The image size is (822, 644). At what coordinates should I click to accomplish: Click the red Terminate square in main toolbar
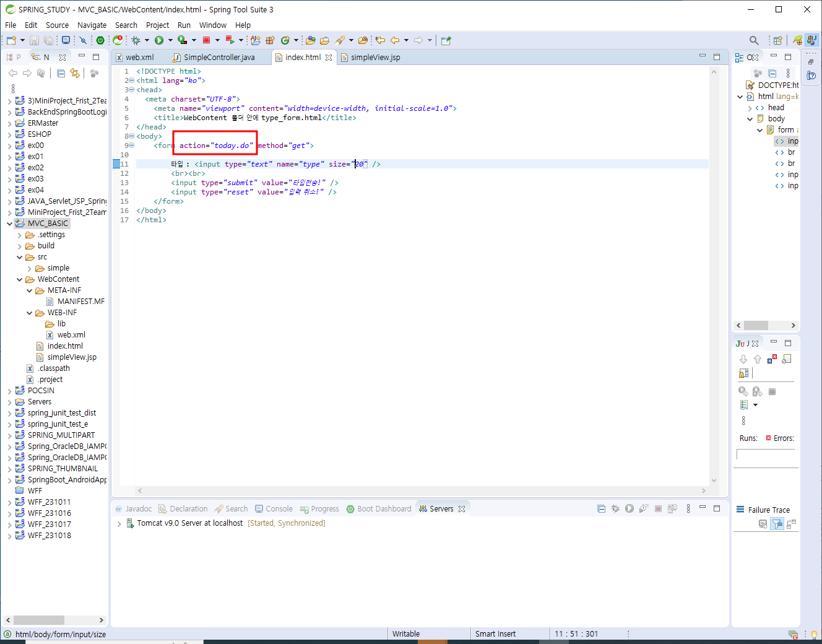pyautogui.click(x=207, y=40)
